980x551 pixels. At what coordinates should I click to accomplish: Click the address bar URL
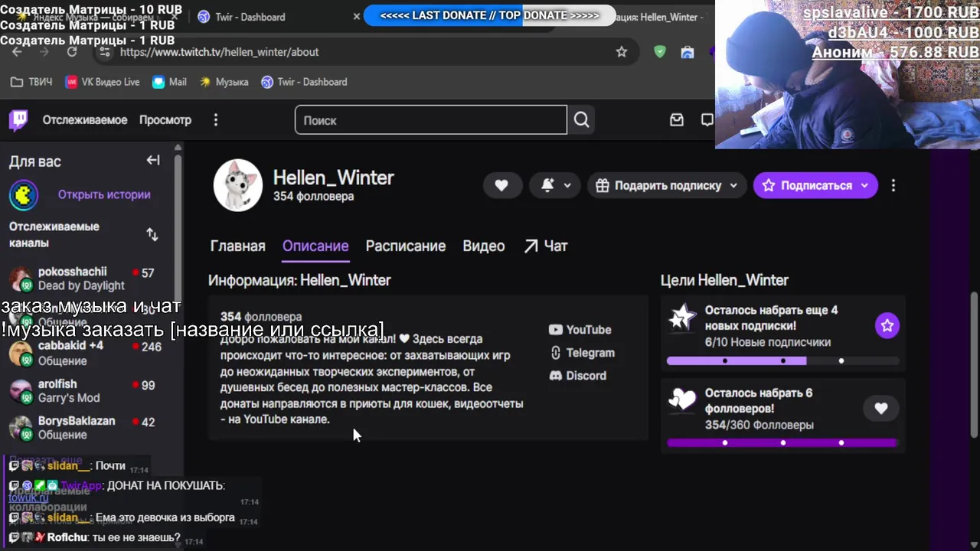(219, 52)
